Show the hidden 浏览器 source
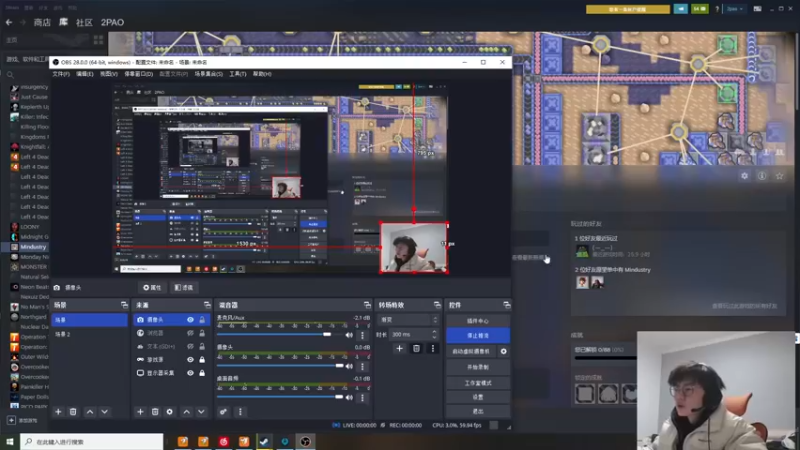The width and height of the screenshot is (800, 450). 190,333
